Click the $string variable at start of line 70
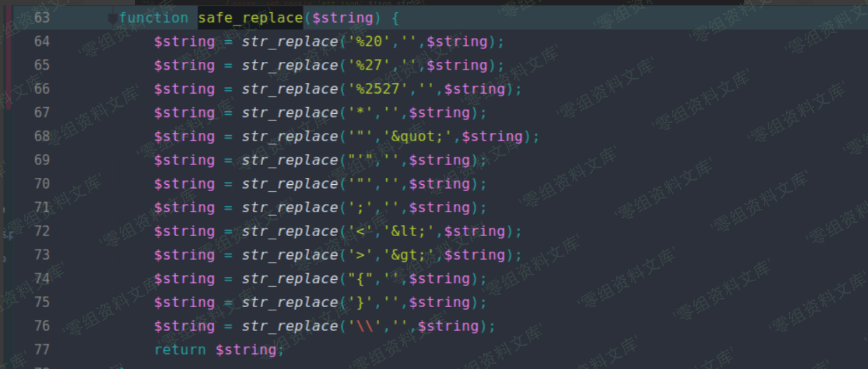The image size is (868, 369). [x=184, y=183]
